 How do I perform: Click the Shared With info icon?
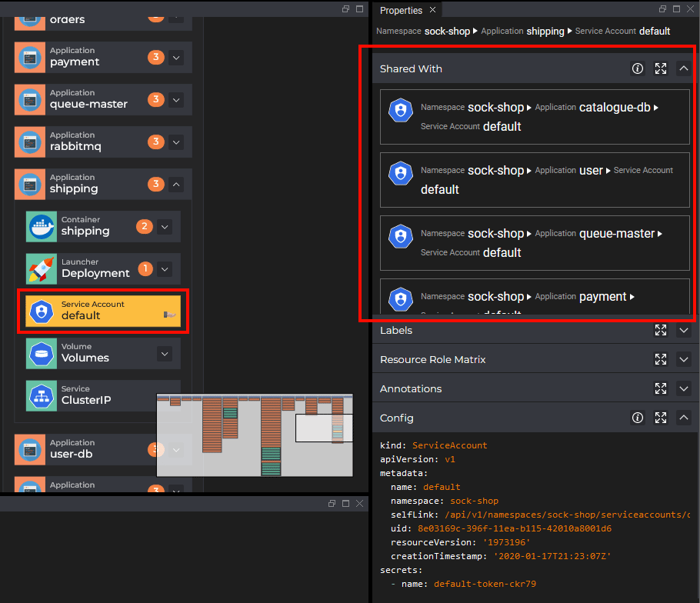638,68
